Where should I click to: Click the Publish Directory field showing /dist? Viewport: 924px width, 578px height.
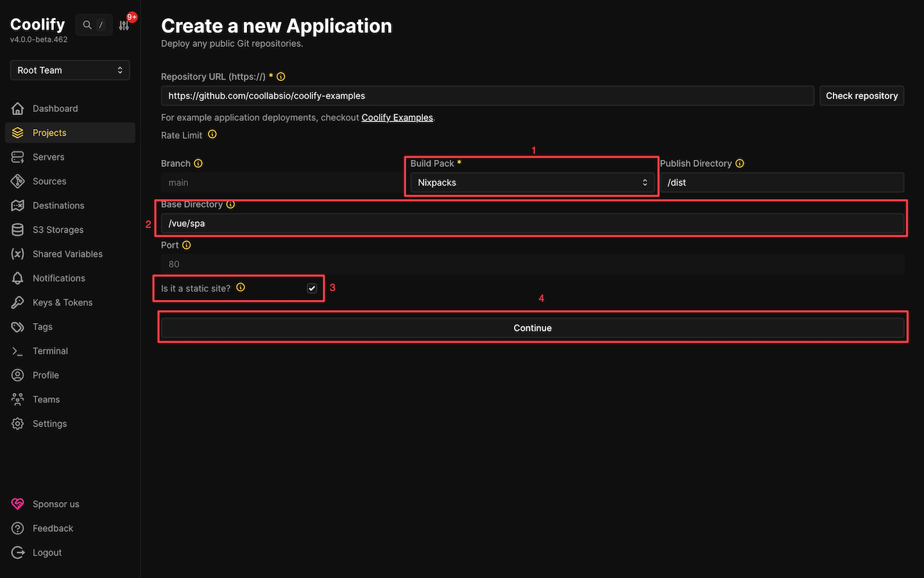coord(783,182)
